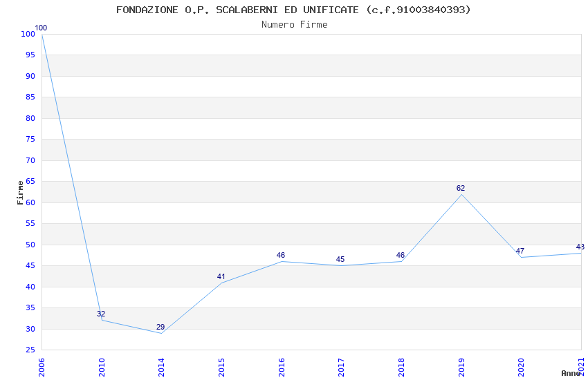Click the chart title 'FONDAZIONE O.P. SCALABERNI ED UNIFICATE'
The width and height of the screenshot is (588, 380).
[237, 10]
